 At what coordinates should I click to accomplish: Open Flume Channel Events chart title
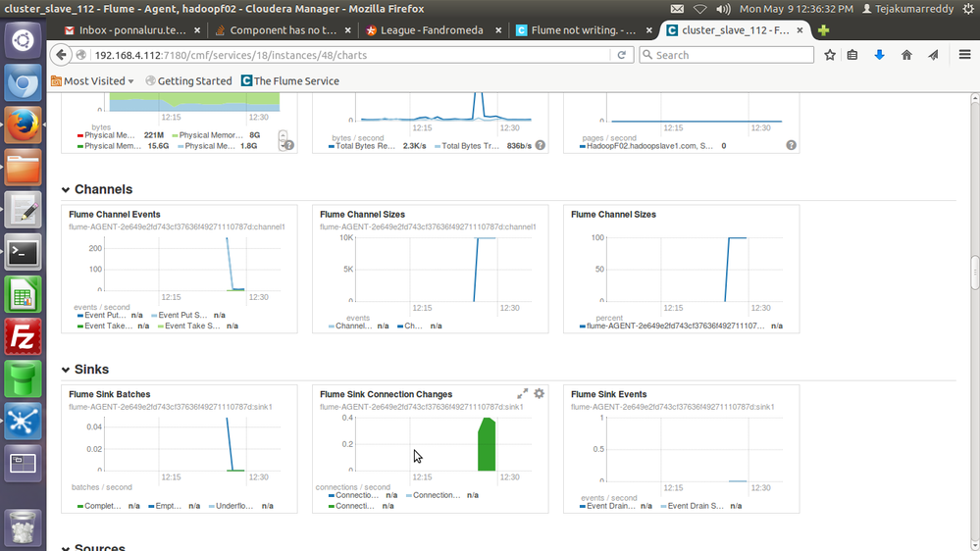point(115,215)
